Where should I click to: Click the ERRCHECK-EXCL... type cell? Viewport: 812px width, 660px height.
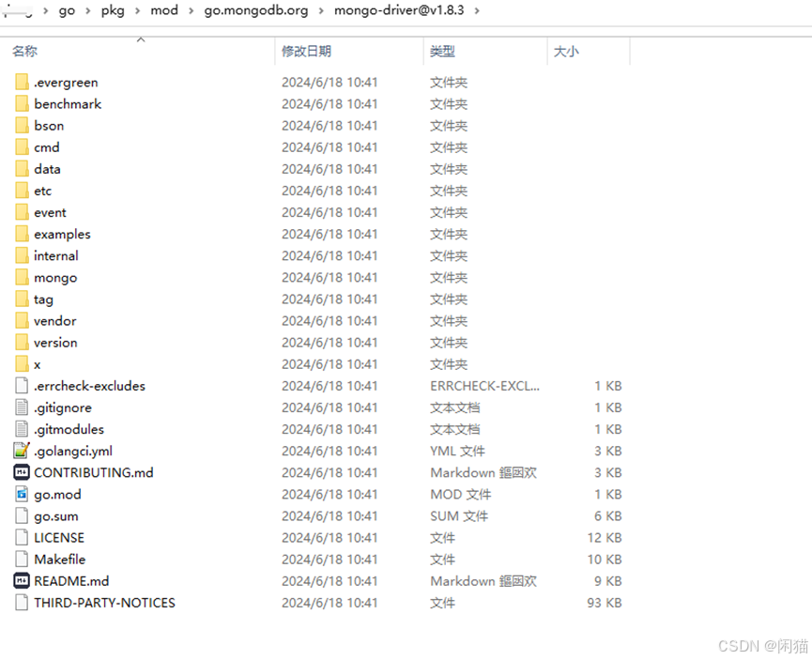(x=484, y=386)
